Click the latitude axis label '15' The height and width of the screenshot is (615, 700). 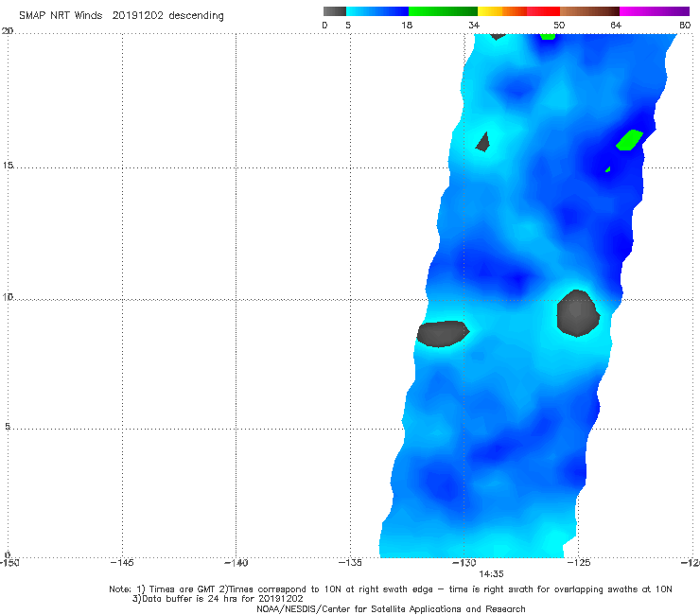tap(8, 166)
